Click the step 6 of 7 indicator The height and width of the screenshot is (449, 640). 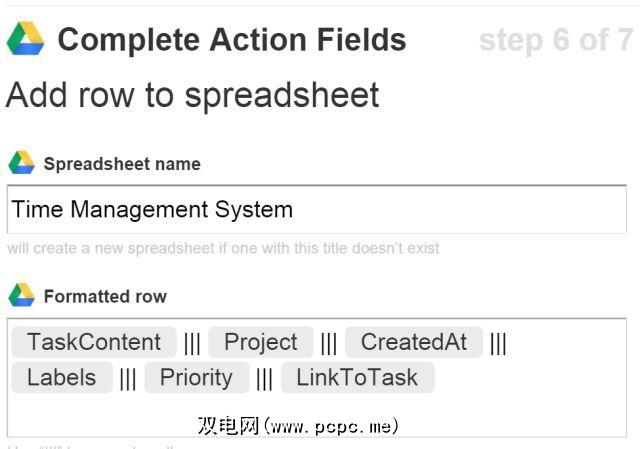click(556, 40)
